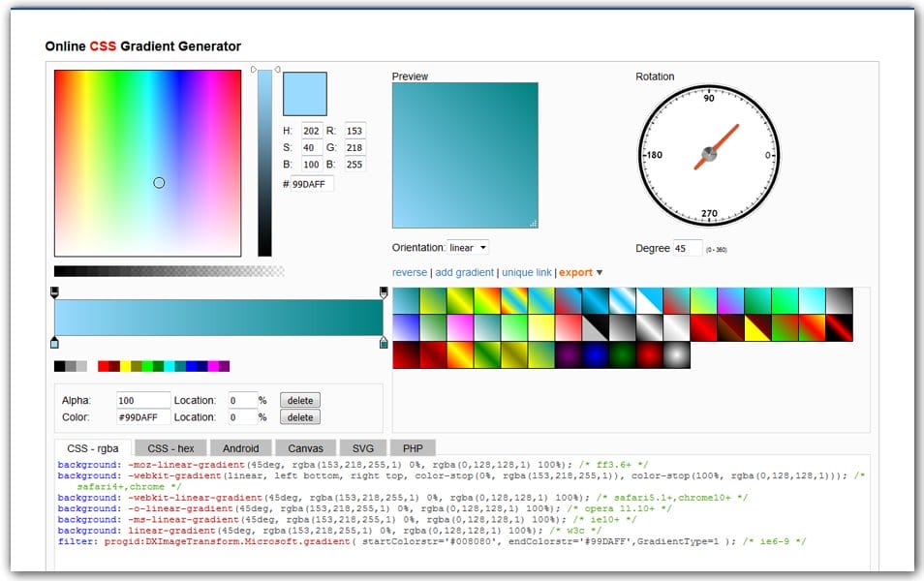Apply the white radial gradient preset
Viewport: 924px width, 581px height.
pos(676,355)
